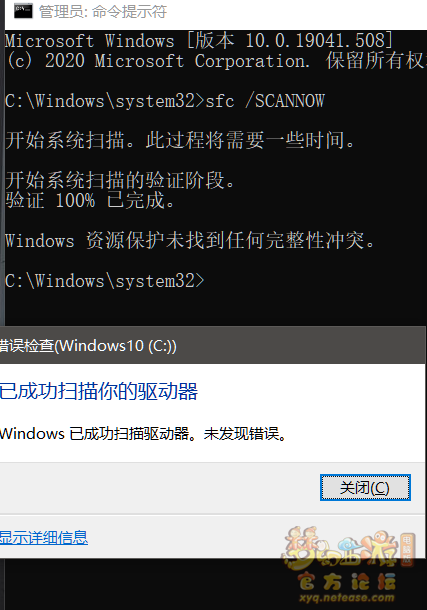Click the 已成功扫描你的驱动器 heading
This screenshot has width=427, height=610.
pyautogui.click(x=99, y=391)
